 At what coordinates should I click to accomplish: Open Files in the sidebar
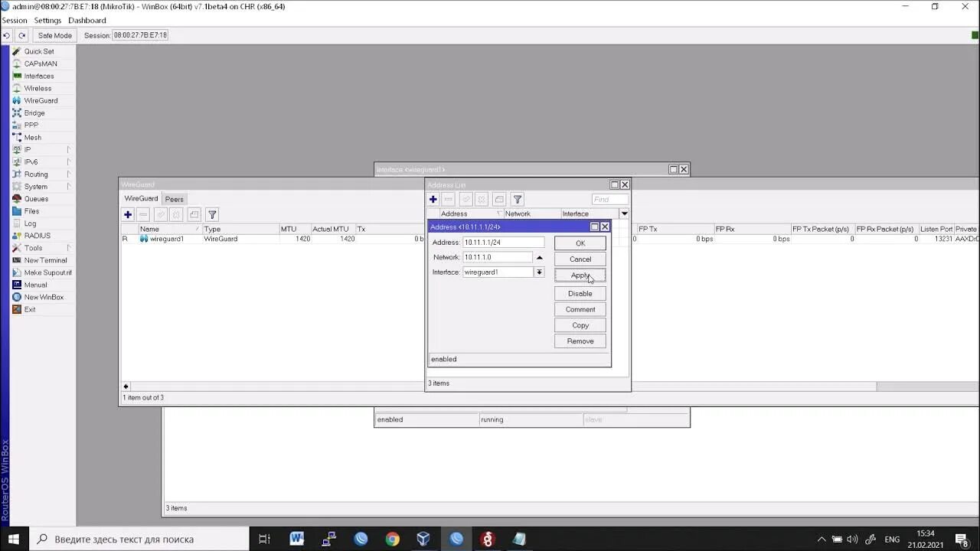31,211
